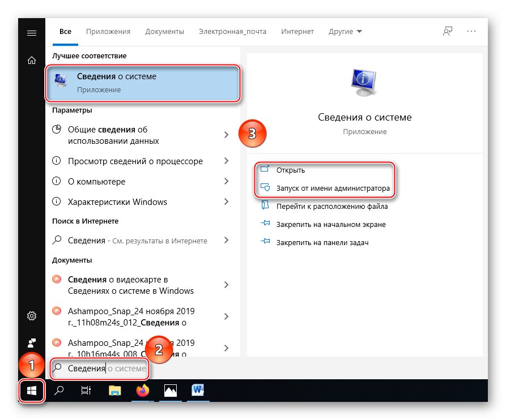Open Settings from the Start menu gear icon
506x420 pixels.
[x=31, y=316]
